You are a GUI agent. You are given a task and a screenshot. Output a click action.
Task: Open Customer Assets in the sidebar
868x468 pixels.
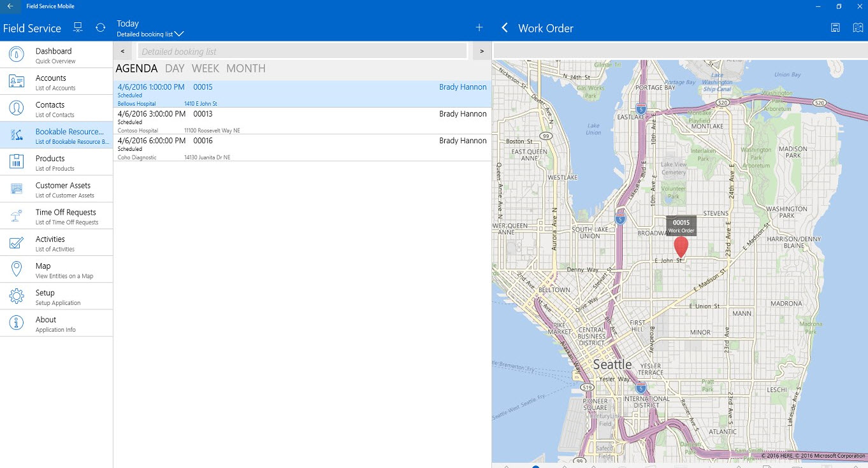pyautogui.click(x=56, y=189)
